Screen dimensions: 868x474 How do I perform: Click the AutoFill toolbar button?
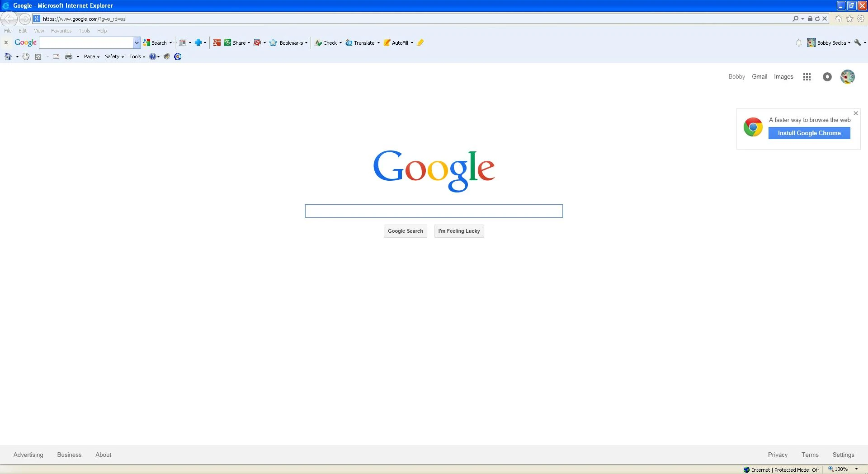(396, 42)
